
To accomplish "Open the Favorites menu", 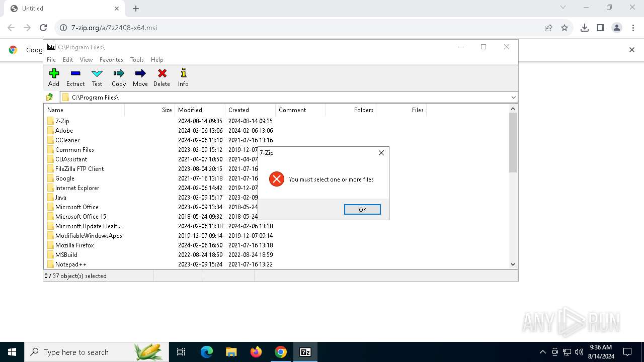I will [x=111, y=59].
